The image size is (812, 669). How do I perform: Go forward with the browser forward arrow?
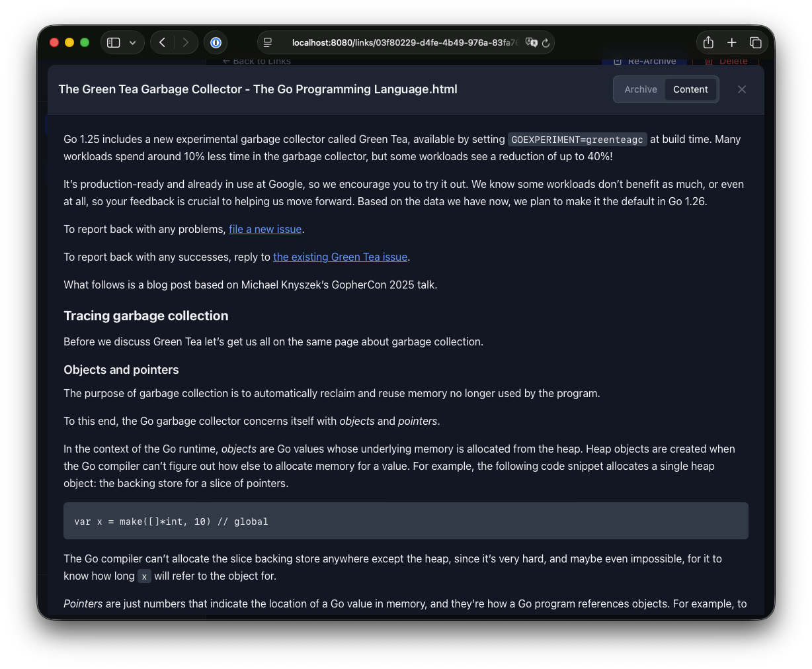click(186, 42)
